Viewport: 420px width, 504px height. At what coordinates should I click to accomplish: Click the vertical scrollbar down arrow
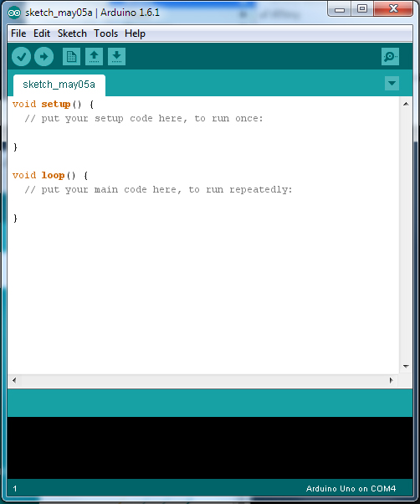(406, 367)
